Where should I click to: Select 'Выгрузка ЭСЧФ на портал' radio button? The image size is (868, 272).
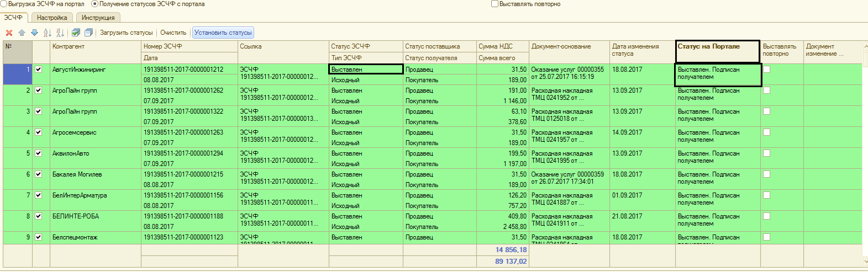point(3,4)
